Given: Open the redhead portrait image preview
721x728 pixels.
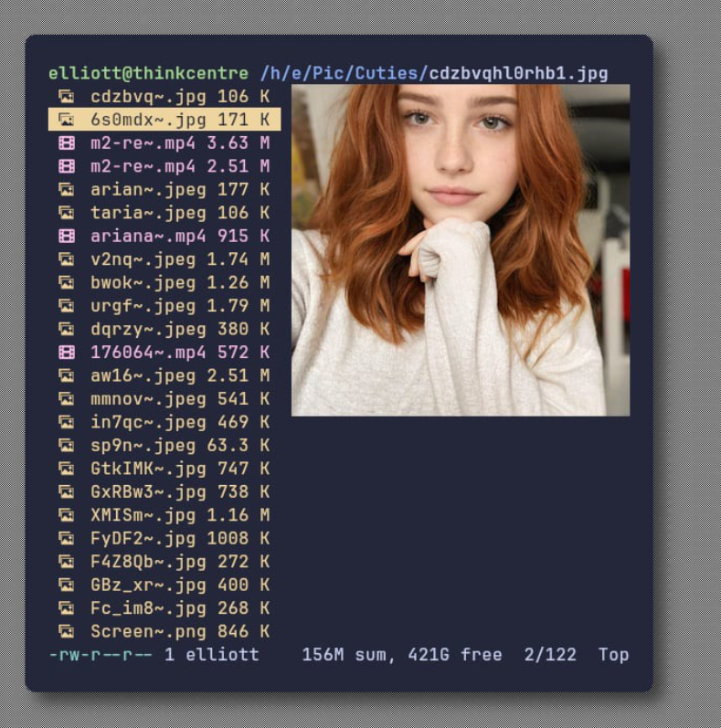Looking at the screenshot, I should tap(461, 249).
